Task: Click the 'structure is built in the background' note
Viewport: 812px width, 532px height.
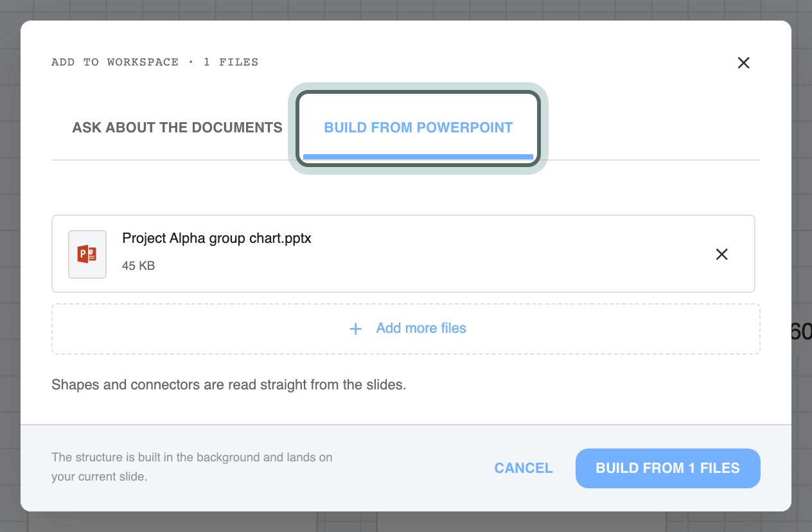Action: point(192,467)
